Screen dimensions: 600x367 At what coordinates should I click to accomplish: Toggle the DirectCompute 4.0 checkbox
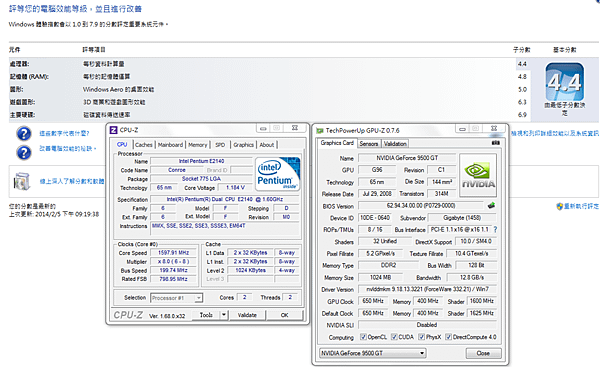coord(448,337)
